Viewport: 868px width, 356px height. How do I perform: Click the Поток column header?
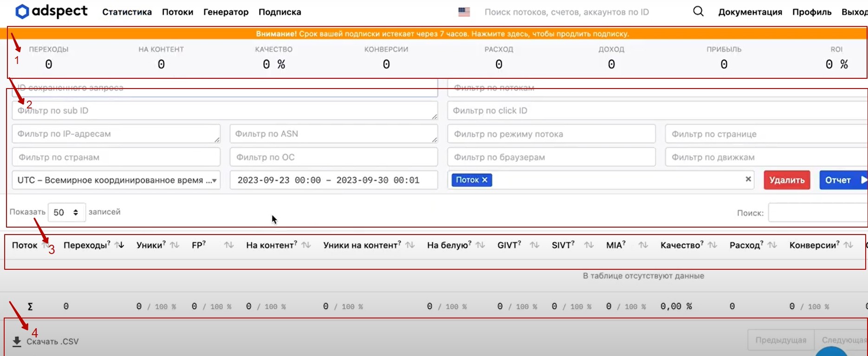point(25,245)
